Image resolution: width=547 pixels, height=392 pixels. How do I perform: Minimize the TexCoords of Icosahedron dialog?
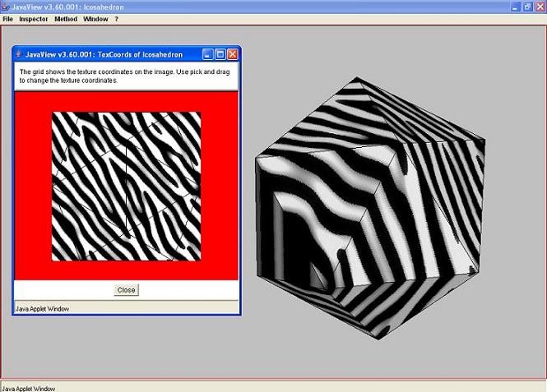207,54
